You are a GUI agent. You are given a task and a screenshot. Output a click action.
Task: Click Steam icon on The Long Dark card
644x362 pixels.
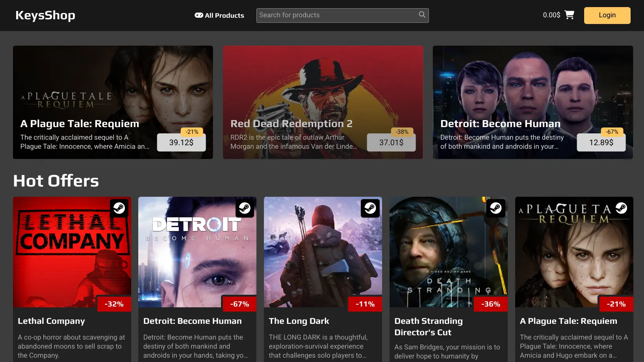pos(370,208)
